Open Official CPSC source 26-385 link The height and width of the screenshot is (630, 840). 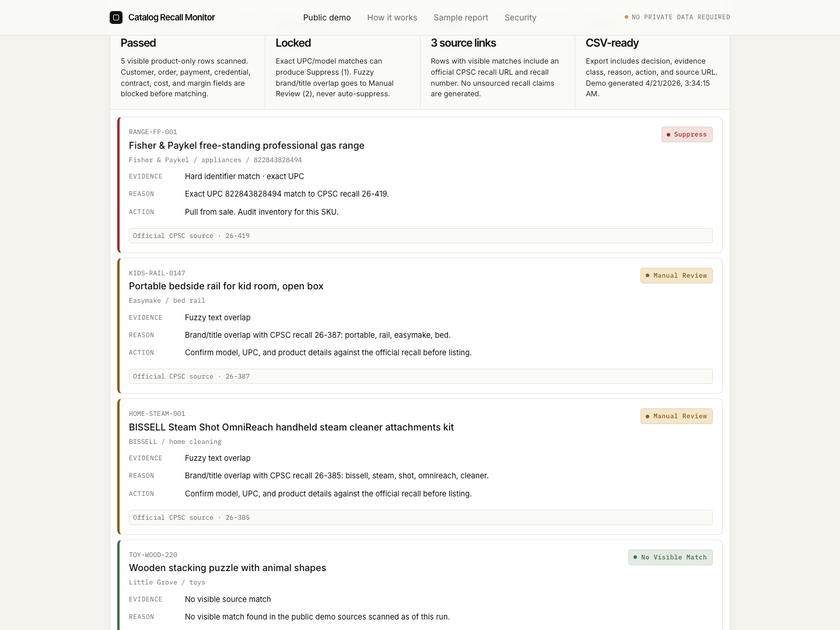(421, 517)
